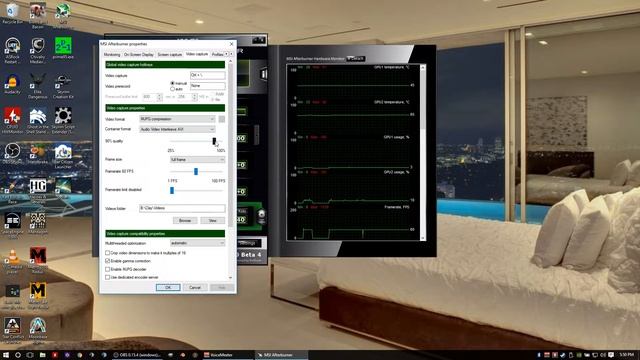This screenshot has height=360, width=640.
Task: Select the Video capture tab
Action: pyautogui.click(x=197, y=54)
